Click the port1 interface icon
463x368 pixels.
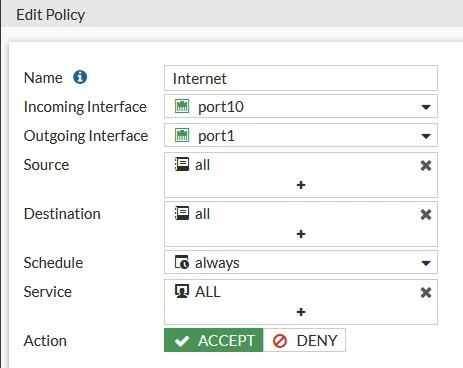pos(182,135)
